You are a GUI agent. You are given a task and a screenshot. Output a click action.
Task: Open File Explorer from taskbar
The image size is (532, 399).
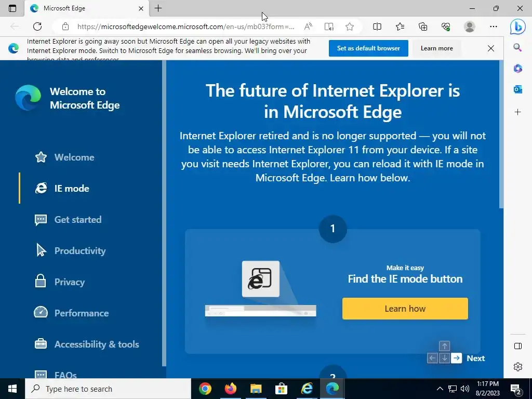point(256,389)
